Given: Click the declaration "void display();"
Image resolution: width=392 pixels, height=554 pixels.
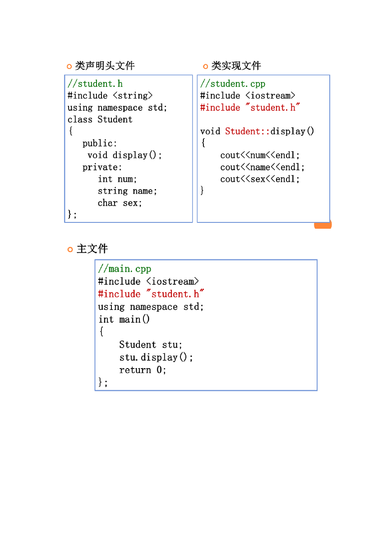Looking at the screenshot, I should coord(125,155).
